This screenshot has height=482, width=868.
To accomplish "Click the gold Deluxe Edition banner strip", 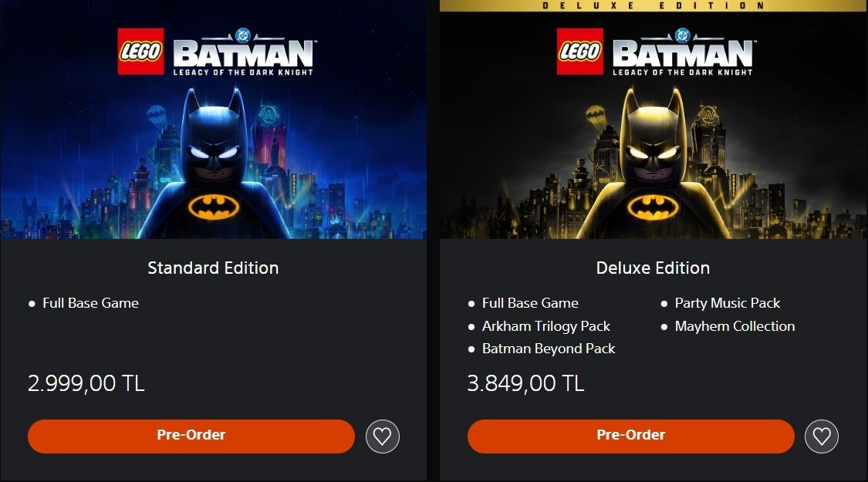I will (654, 5).
